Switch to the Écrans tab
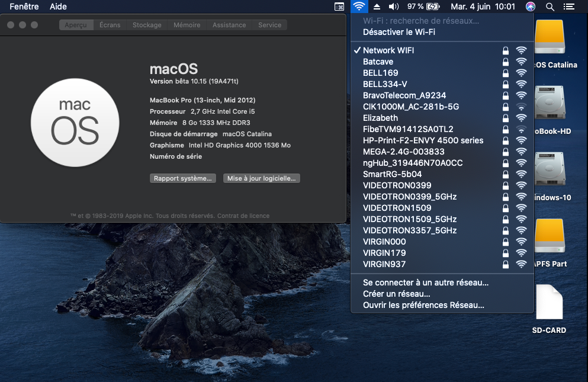 [x=110, y=25]
